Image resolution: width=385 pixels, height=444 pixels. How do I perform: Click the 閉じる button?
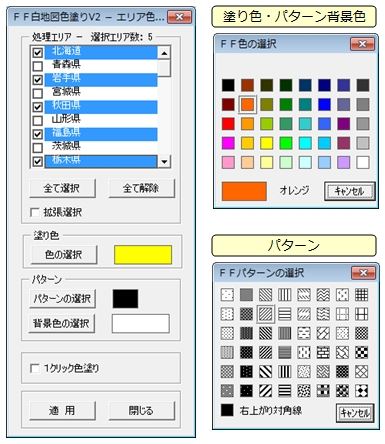click(141, 411)
